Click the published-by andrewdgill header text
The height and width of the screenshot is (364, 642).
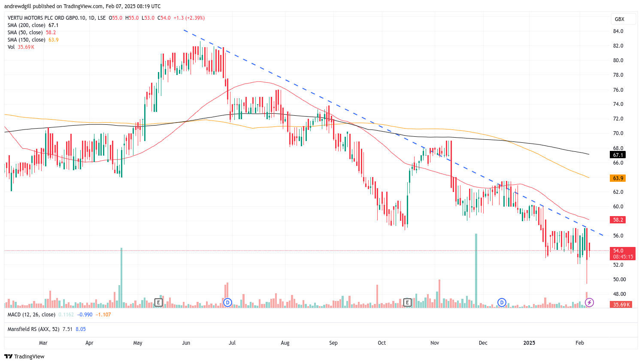click(82, 6)
